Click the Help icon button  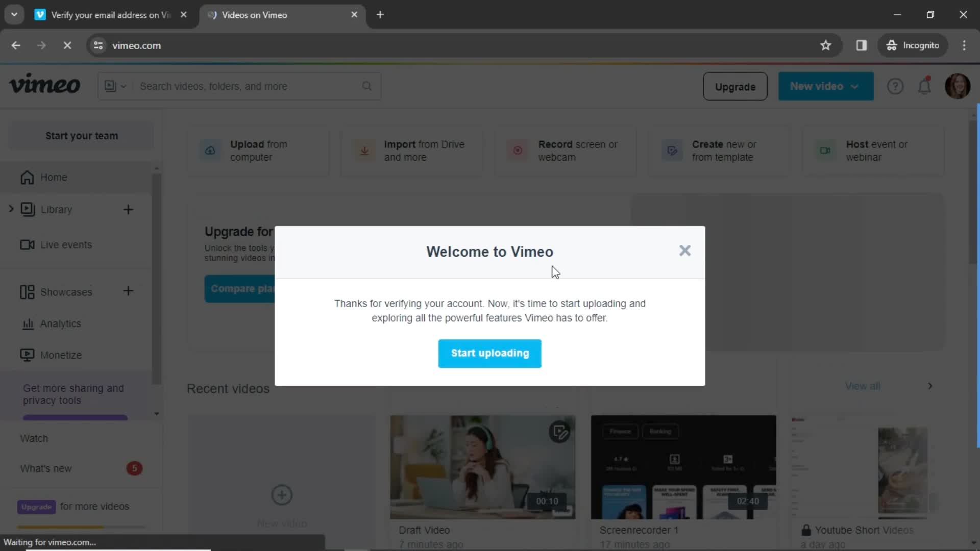click(x=895, y=86)
